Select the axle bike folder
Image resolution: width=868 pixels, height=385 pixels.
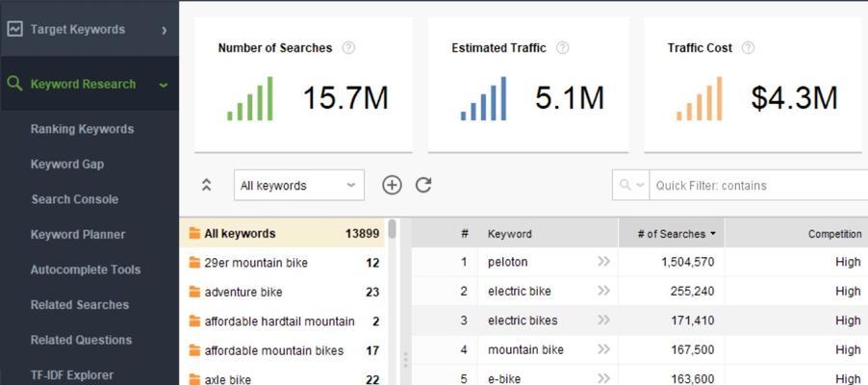point(282,379)
